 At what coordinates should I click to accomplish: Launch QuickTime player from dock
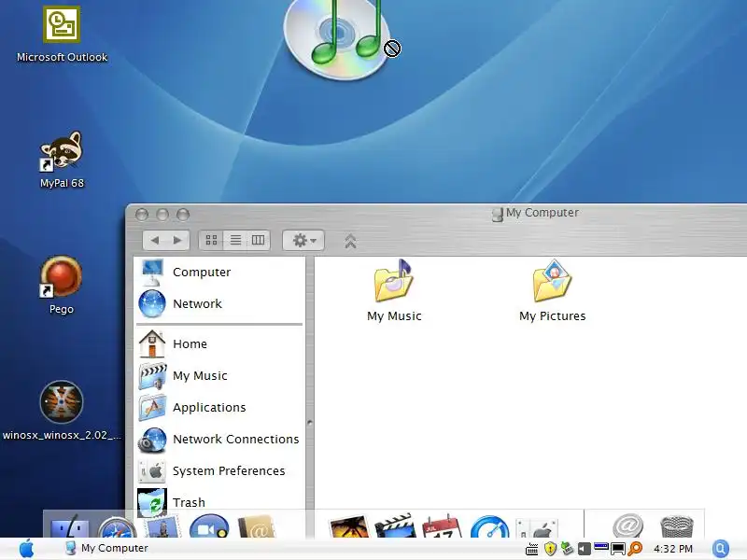click(x=489, y=526)
